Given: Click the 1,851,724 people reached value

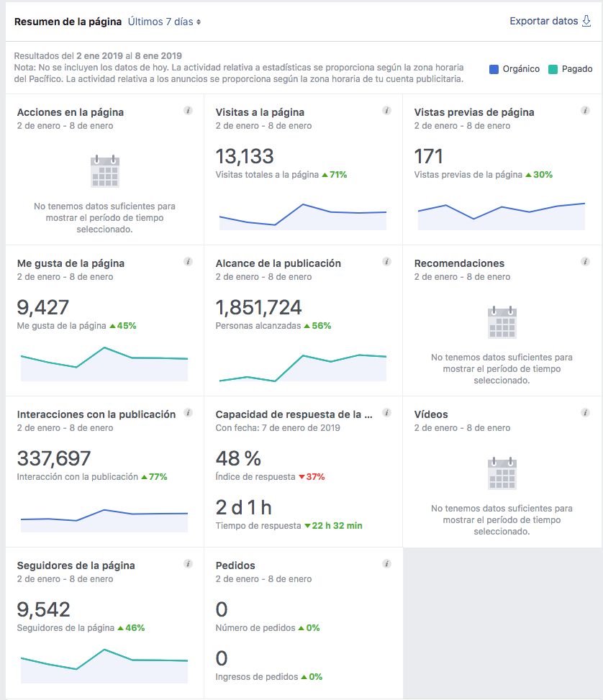Looking at the screenshot, I should tap(258, 308).
